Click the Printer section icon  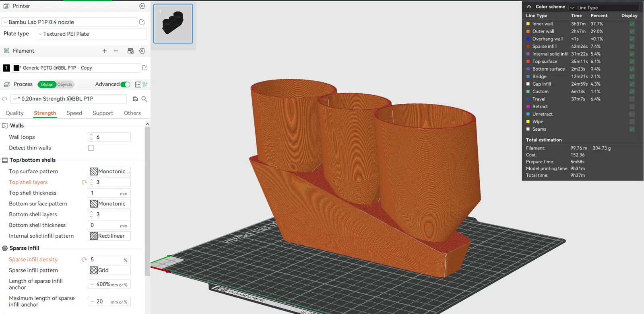(6, 6)
